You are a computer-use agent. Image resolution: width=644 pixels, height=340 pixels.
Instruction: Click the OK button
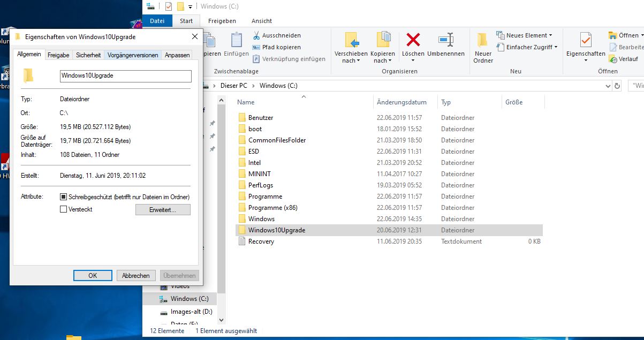(93, 276)
